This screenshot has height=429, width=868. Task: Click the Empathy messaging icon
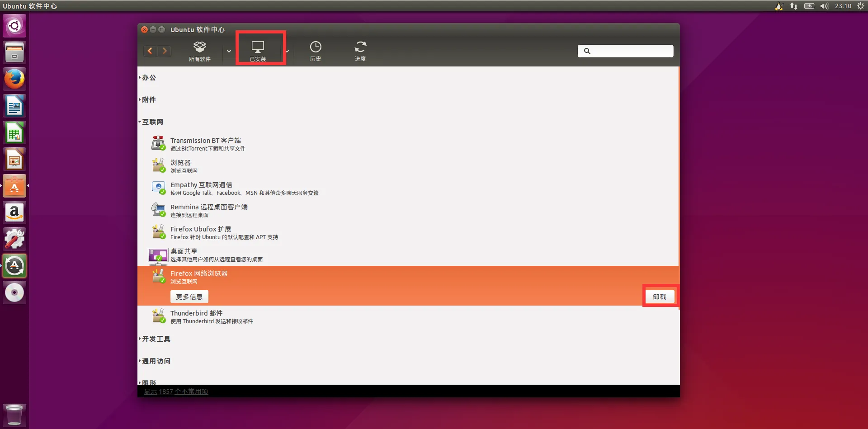(x=158, y=188)
